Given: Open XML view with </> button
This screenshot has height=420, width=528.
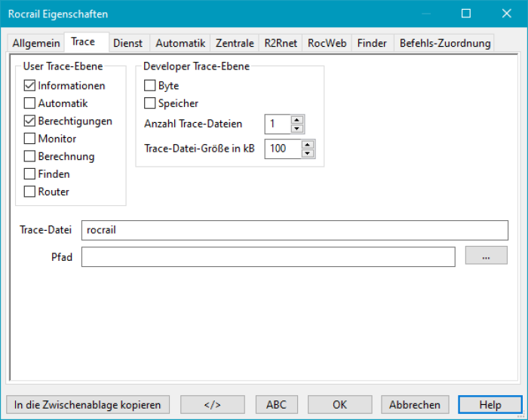Looking at the screenshot, I should pyautogui.click(x=213, y=404).
